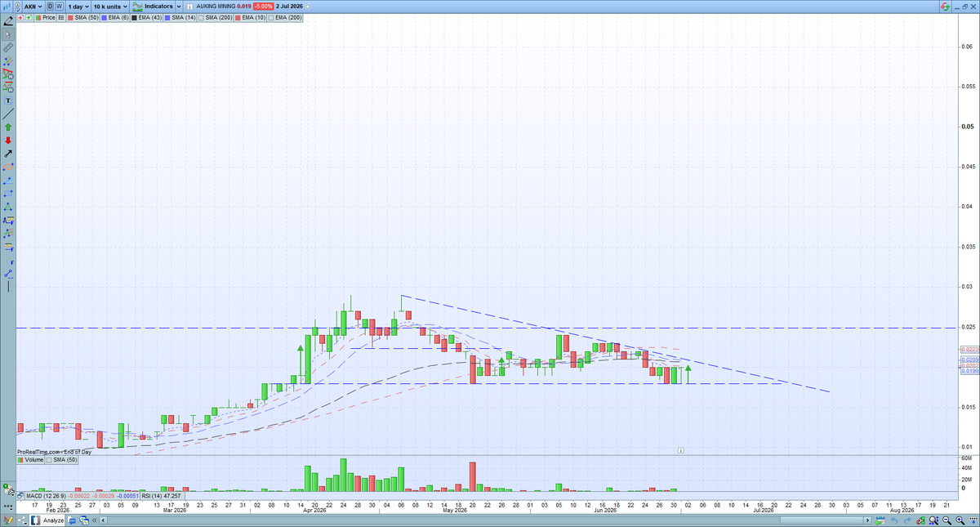Switch to weekly W timeframe
This screenshot has width=980, height=527.
[x=60, y=7]
